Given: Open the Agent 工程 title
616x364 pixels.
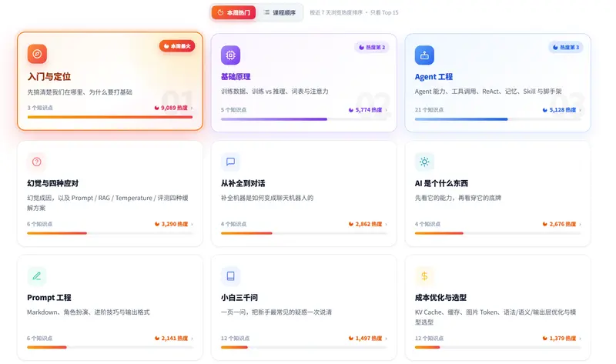Looking at the screenshot, I should pos(434,76).
